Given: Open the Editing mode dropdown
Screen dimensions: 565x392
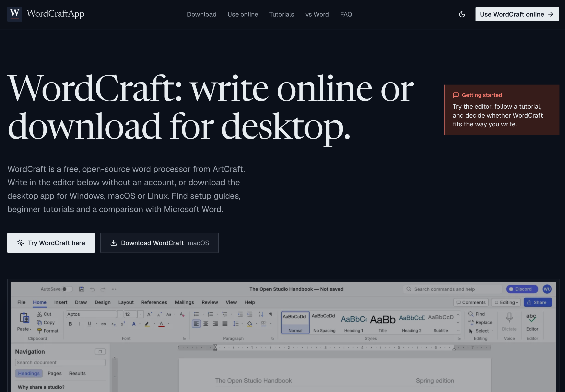Looking at the screenshot, I should click(x=506, y=302).
